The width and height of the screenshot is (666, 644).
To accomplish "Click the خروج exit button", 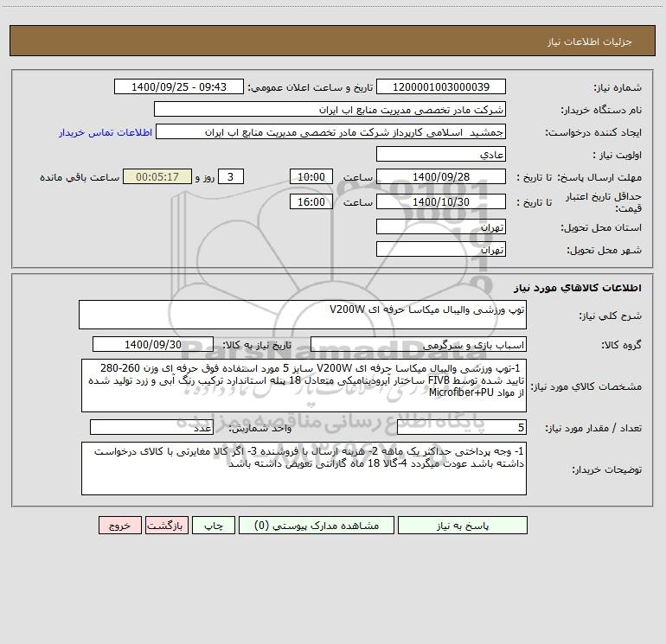I will [x=119, y=526].
